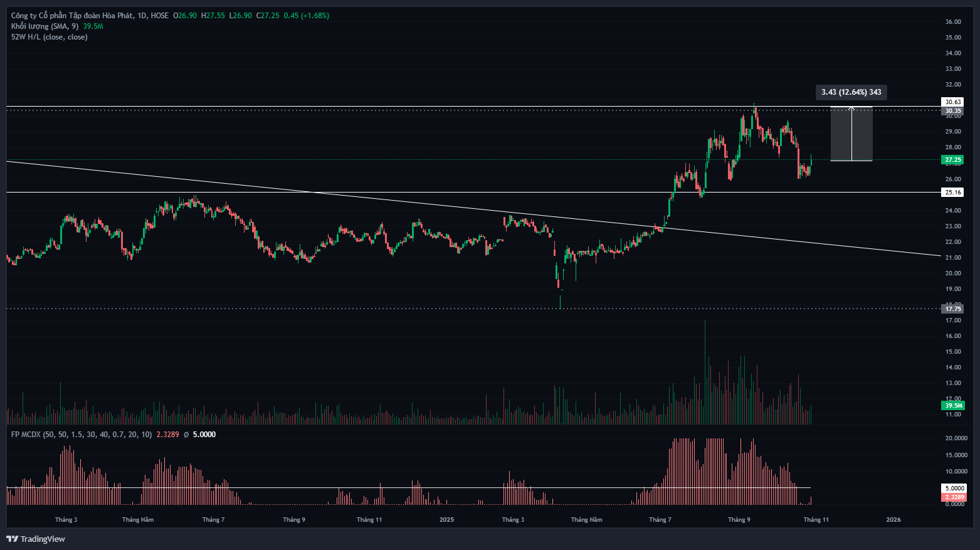This screenshot has height=550, width=980.
Task: Click the MCDX legend value 5.0000
Action: pyautogui.click(x=204, y=435)
